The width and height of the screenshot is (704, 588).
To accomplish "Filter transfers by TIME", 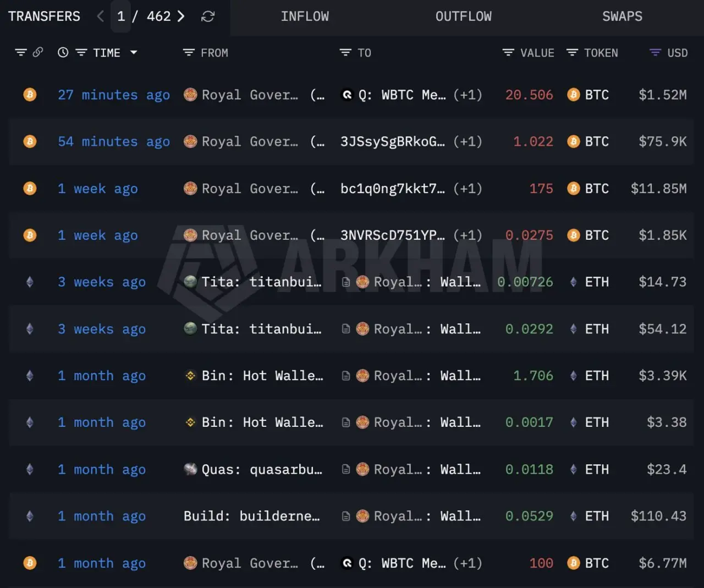I will (81, 52).
